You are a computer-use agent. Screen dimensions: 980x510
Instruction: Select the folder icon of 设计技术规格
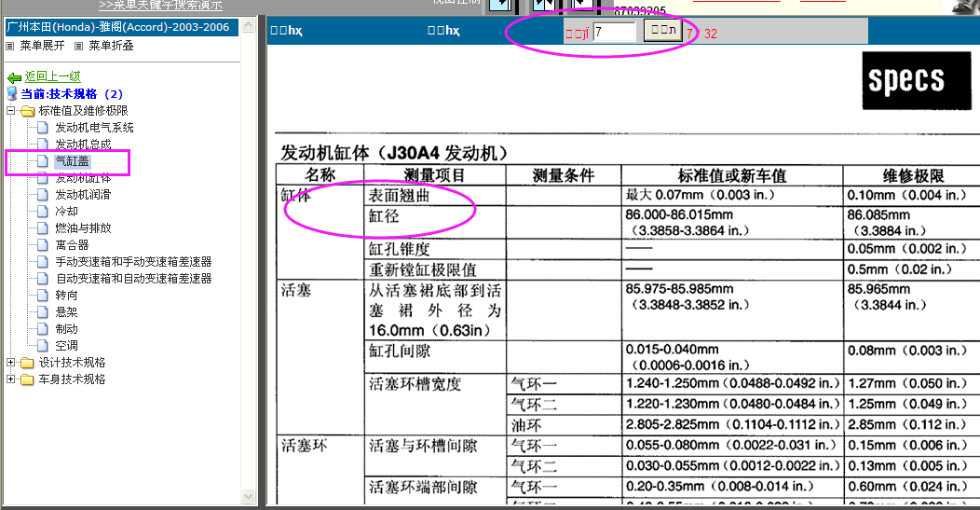[27, 363]
